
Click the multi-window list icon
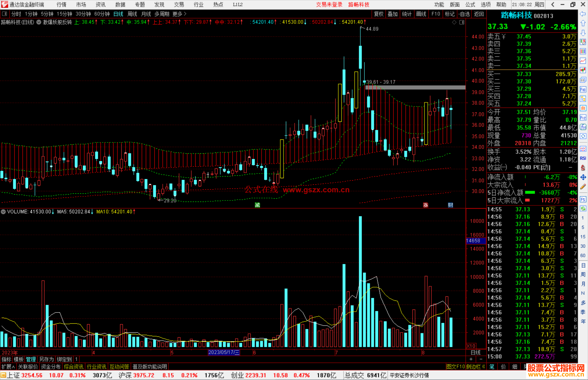[583, 80]
